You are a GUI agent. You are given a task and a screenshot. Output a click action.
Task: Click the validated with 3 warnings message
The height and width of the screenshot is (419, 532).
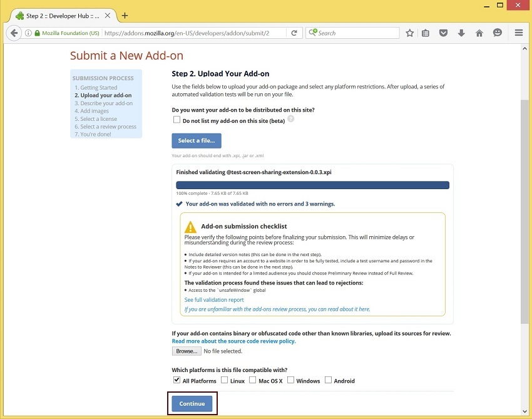[x=260, y=204]
